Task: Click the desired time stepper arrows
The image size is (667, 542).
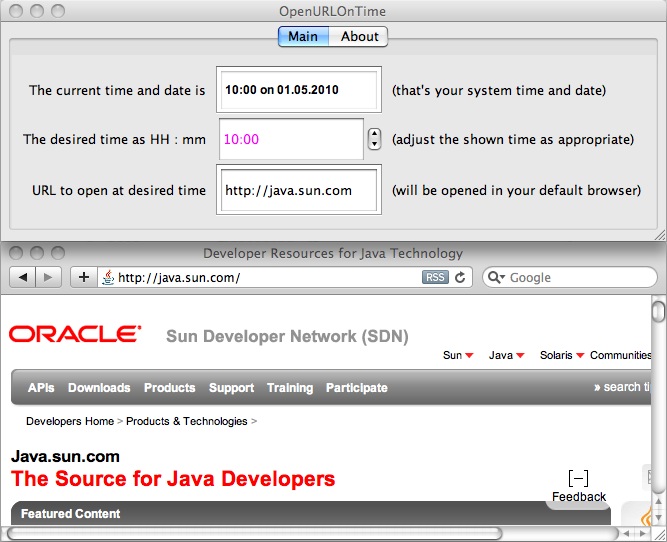Action: point(375,139)
